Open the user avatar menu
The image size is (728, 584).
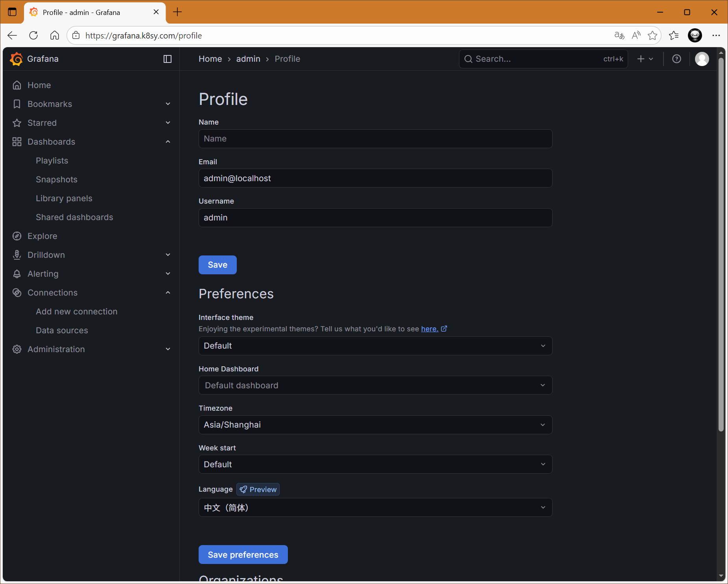coord(702,59)
